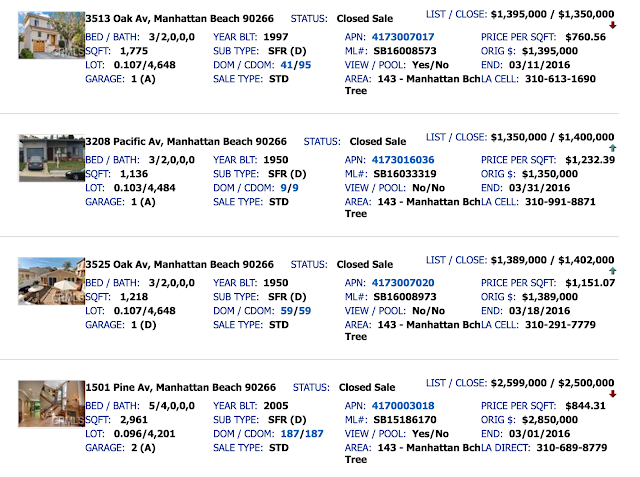Click end date 03/01/2016
The width and height of the screenshot is (640, 477).
pos(540,434)
